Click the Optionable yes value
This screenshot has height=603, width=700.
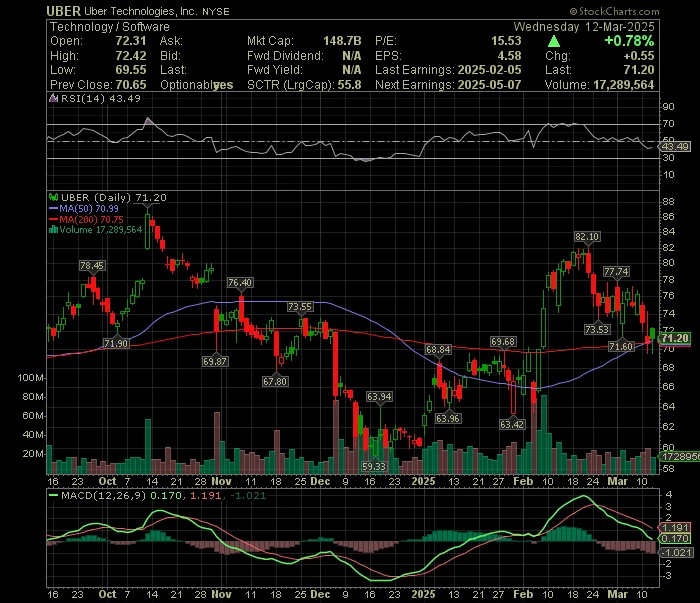(x=223, y=85)
